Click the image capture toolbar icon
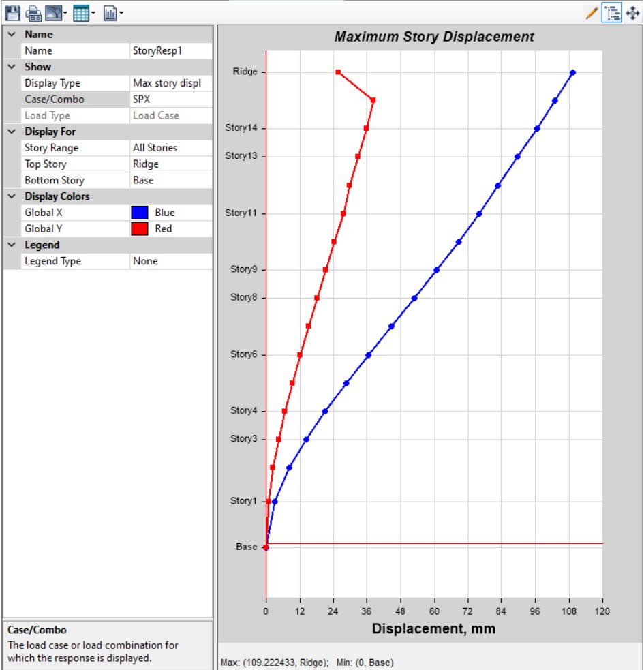The image size is (644, 670). click(x=53, y=12)
